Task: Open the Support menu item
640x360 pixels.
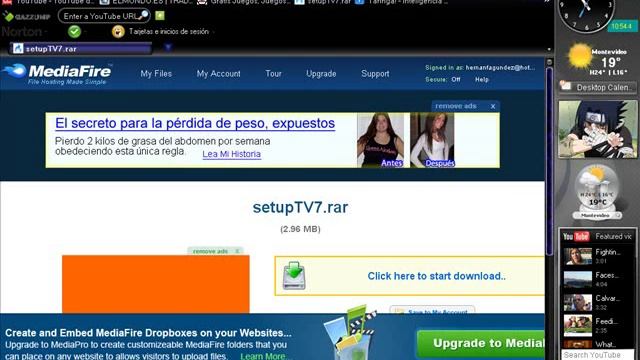Action: pyautogui.click(x=375, y=74)
